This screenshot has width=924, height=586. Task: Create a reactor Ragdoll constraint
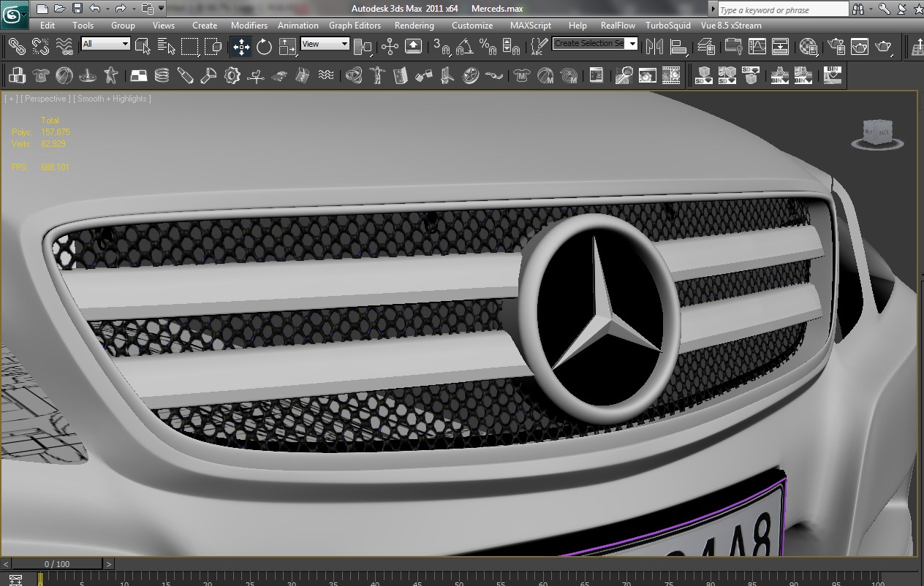click(x=377, y=75)
